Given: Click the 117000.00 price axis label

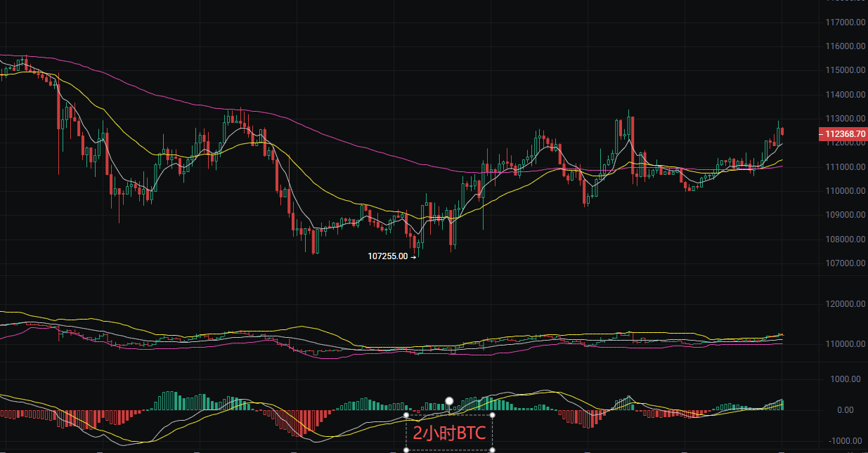Looking at the screenshot, I should (x=846, y=22).
